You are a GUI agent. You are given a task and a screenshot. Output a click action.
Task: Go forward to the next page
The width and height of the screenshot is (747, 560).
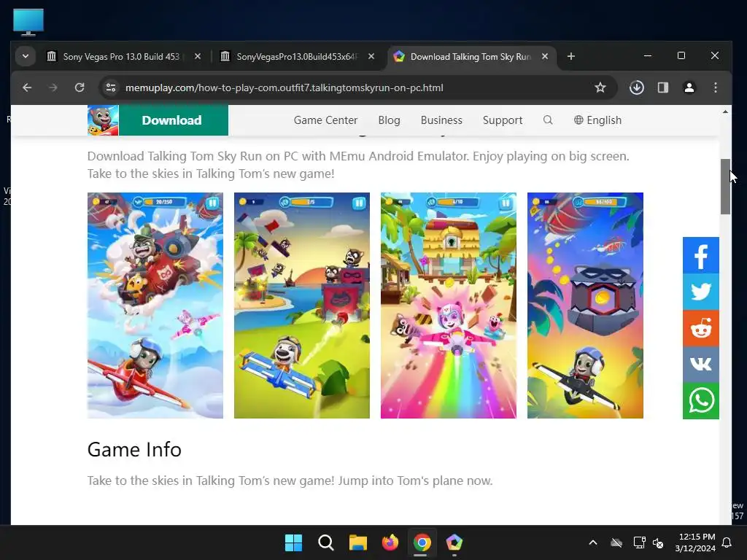coord(53,87)
